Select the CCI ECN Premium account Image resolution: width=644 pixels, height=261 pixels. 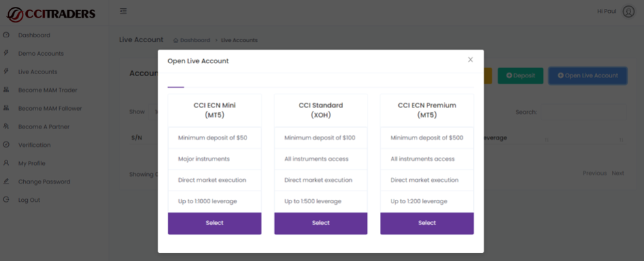tap(427, 223)
